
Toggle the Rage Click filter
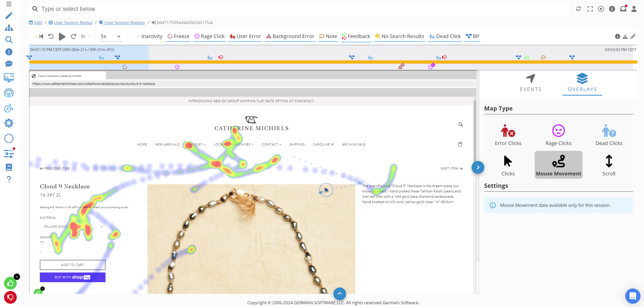tap(209, 36)
